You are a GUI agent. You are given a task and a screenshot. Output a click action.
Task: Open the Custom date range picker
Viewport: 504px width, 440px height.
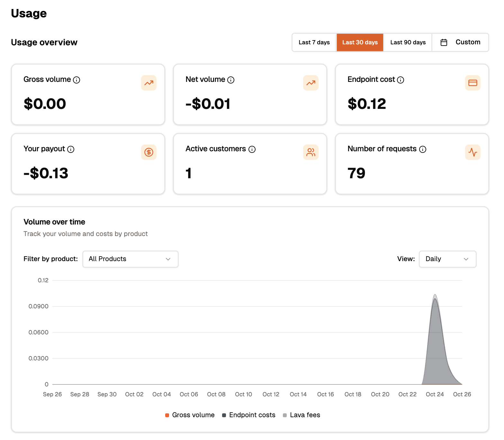pyautogui.click(x=460, y=42)
